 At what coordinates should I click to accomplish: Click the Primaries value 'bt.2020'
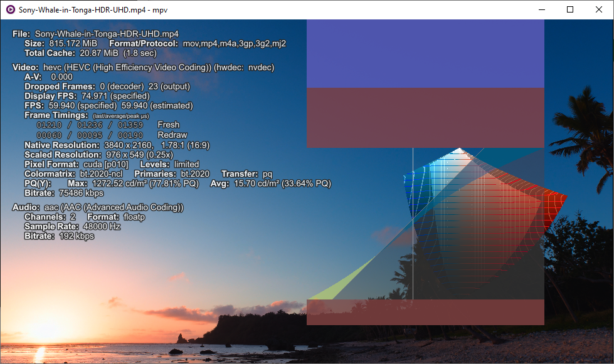[x=195, y=174]
